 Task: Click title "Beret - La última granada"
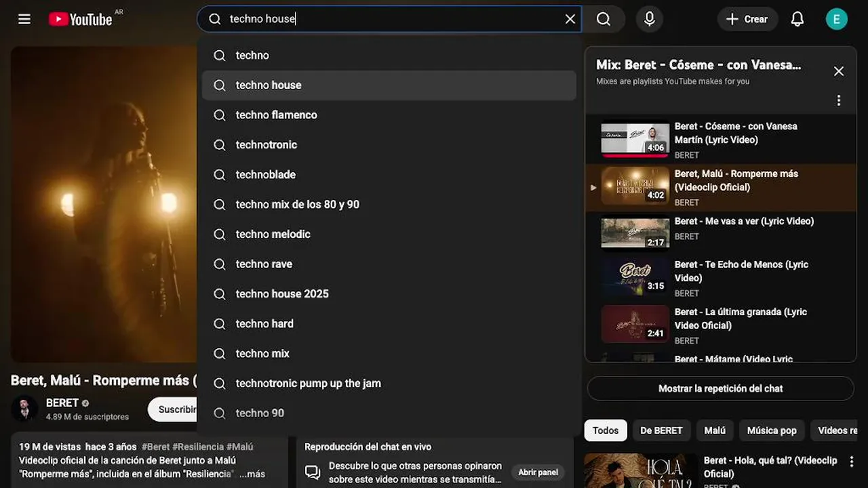741,319
